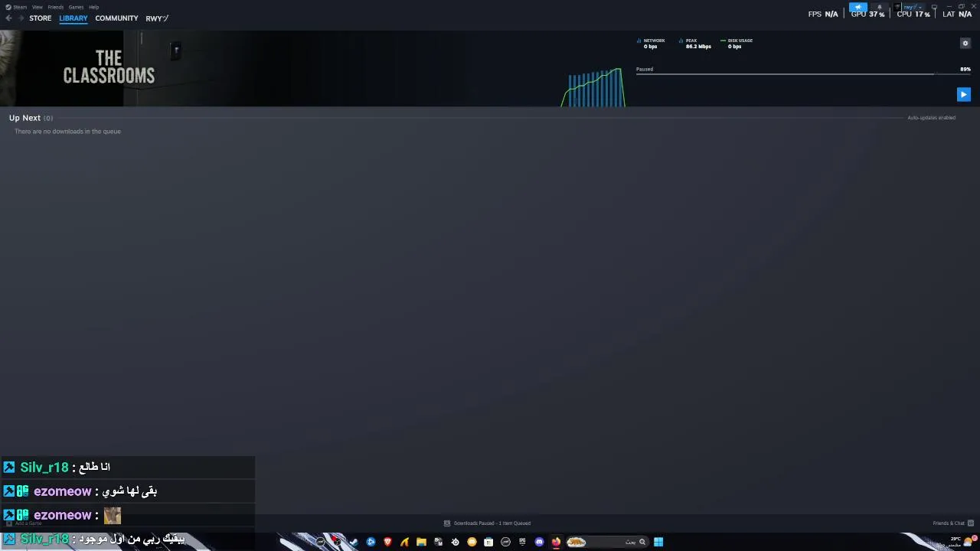Open Friends & Chat
This screenshot has height=551, width=980.
(x=953, y=523)
